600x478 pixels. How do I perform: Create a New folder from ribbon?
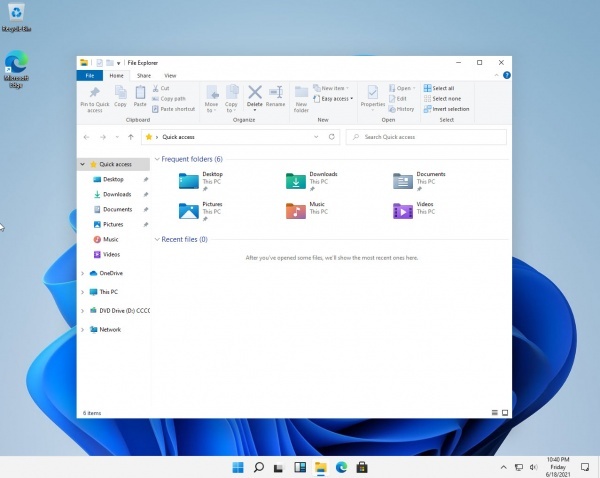coord(301,99)
